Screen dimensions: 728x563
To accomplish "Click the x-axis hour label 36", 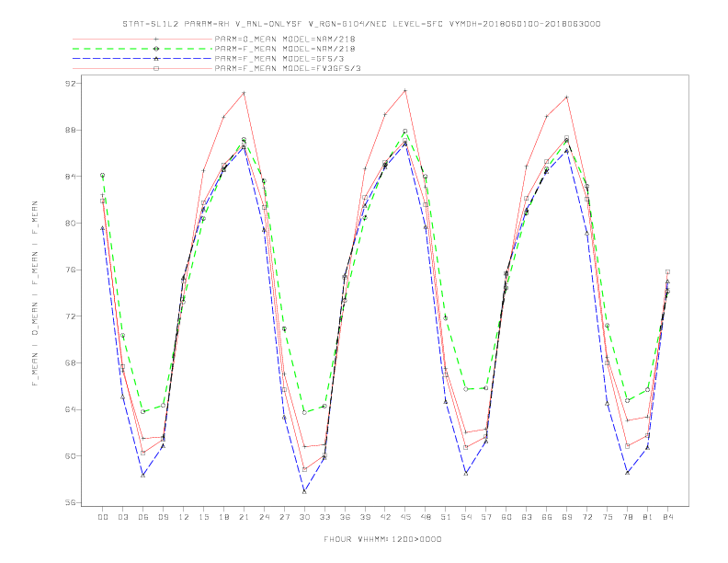I will pyautogui.click(x=345, y=517).
